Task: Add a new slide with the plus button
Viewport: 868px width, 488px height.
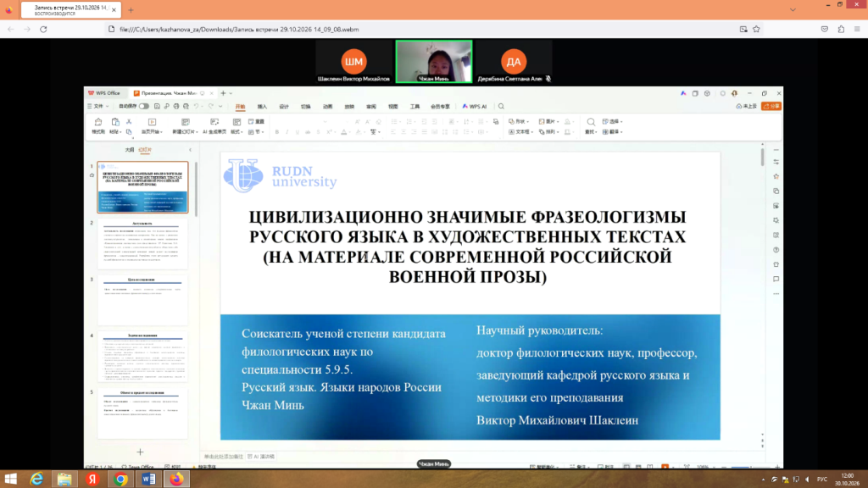Action: pyautogui.click(x=140, y=452)
